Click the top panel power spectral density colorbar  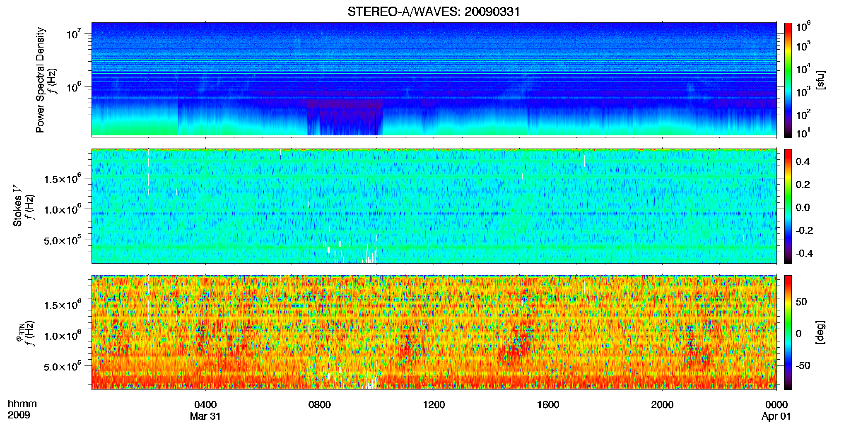click(x=788, y=80)
